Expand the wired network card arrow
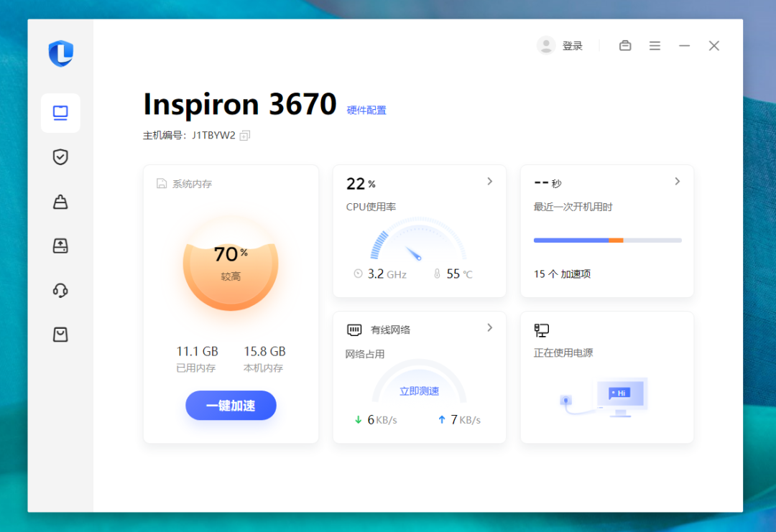The width and height of the screenshot is (776, 532). (x=490, y=328)
